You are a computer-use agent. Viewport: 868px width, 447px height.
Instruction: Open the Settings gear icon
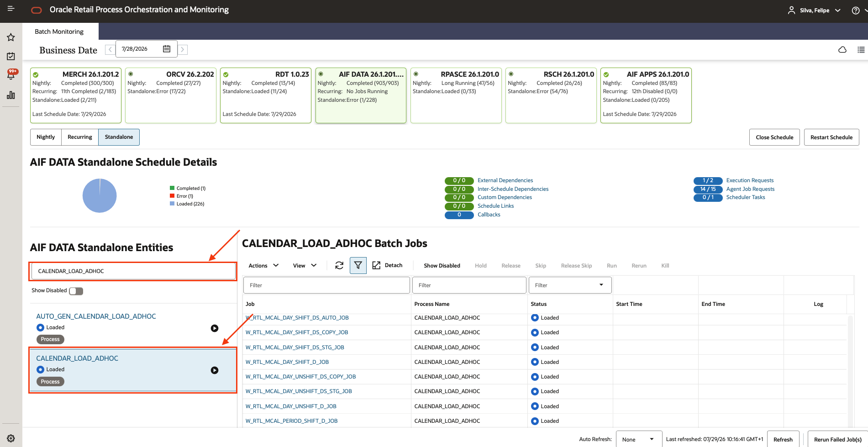click(11, 438)
